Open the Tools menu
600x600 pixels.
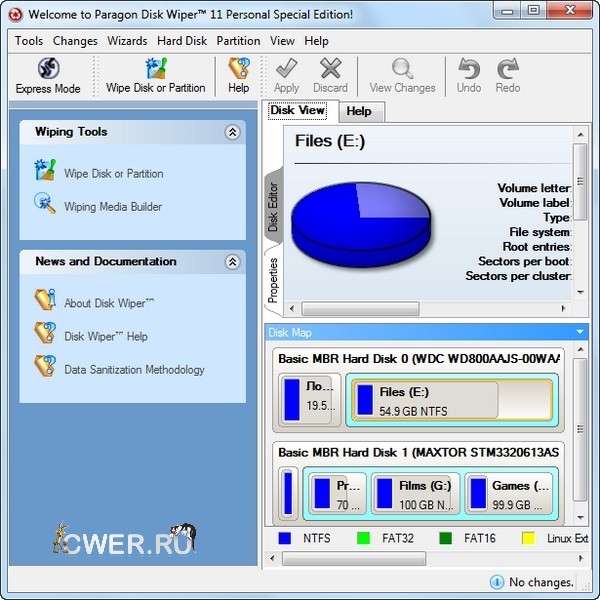(x=29, y=41)
